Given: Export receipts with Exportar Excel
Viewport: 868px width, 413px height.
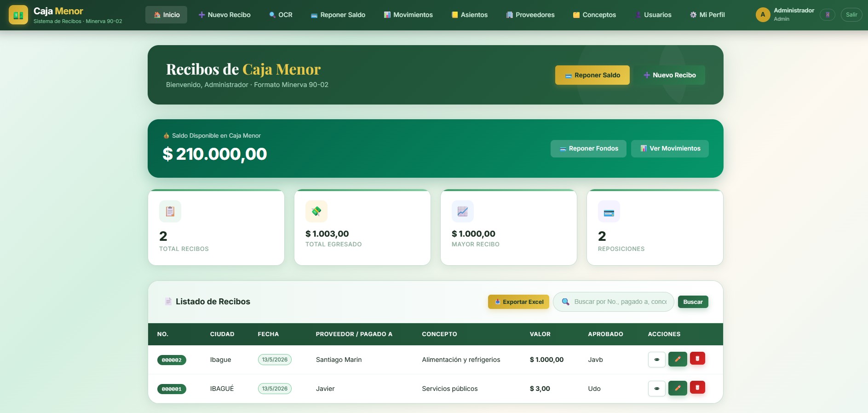Looking at the screenshot, I should (x=518, y=302).
